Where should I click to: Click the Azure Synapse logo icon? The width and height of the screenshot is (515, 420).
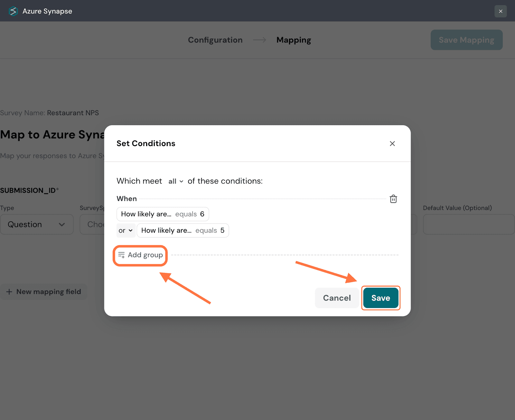point(13,11)
